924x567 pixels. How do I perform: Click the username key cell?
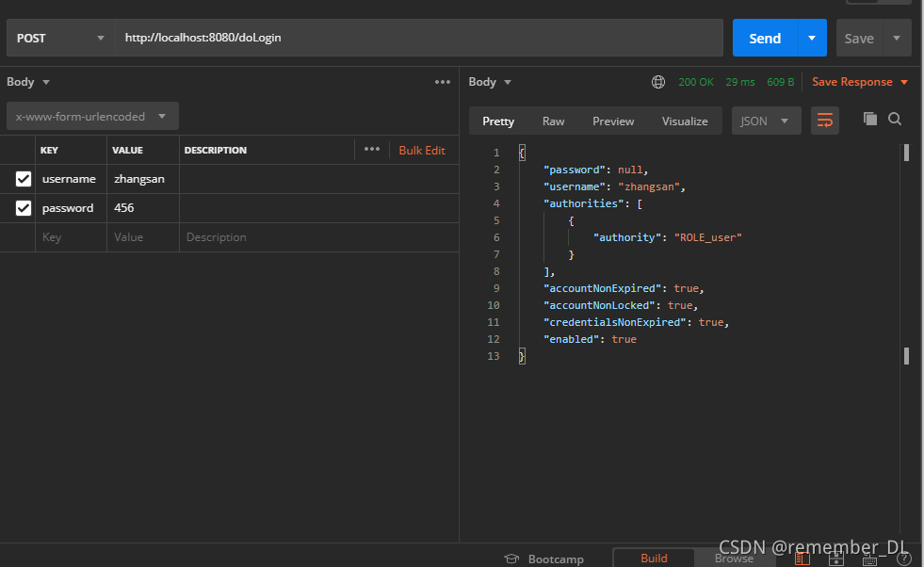pyautogui.click(x=72, y=179)
